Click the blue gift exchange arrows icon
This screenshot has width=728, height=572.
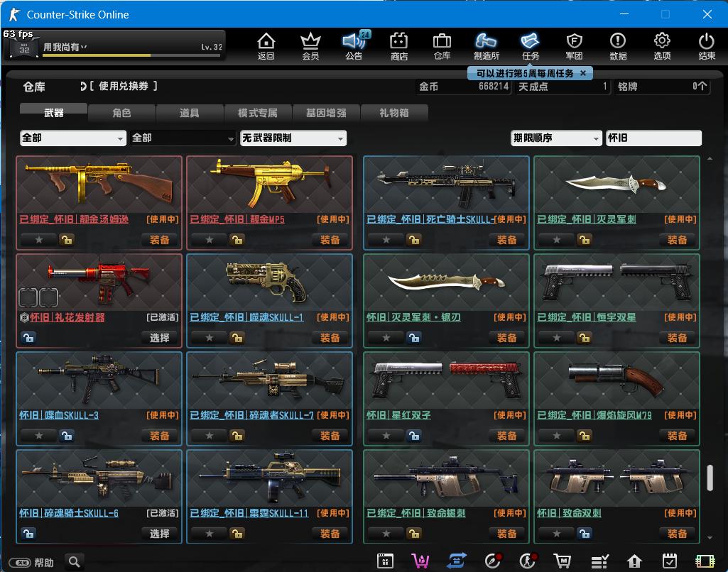(x=457, y=561)
